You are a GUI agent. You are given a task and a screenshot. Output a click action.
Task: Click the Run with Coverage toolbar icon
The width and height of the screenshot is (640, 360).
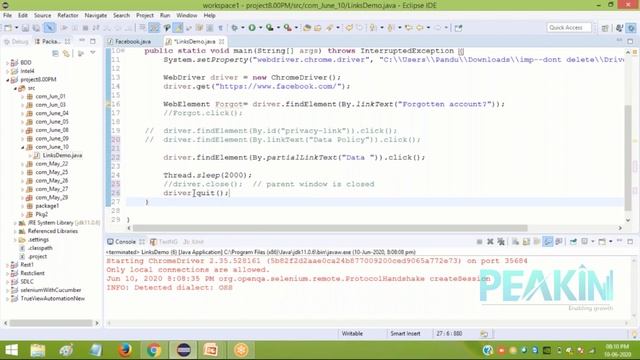coord(269,28)
